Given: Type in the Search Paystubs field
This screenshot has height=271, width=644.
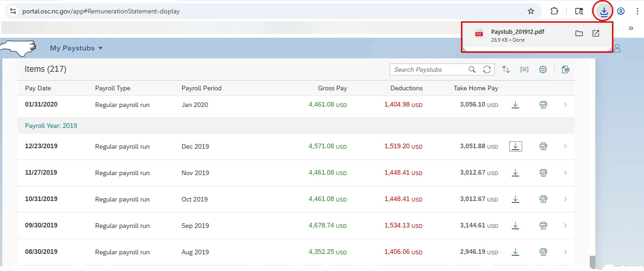Looking at the screenshot, I should [429, 69].
